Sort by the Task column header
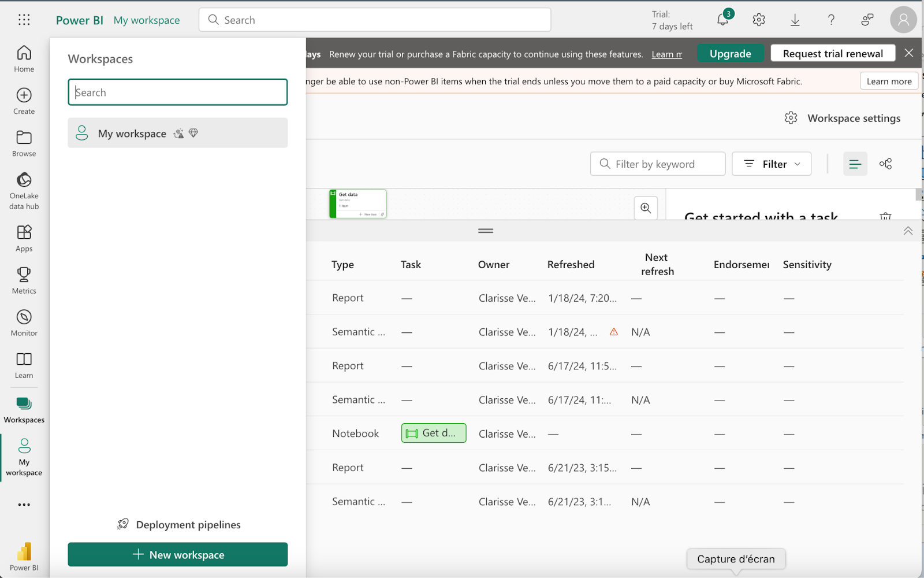 [411, 265]
